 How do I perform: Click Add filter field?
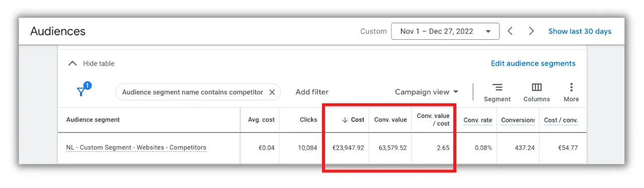312,92
